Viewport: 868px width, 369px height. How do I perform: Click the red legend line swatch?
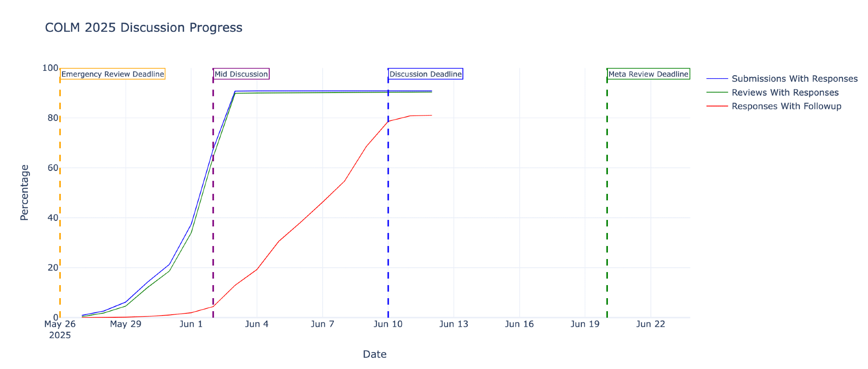pos(717,106)
